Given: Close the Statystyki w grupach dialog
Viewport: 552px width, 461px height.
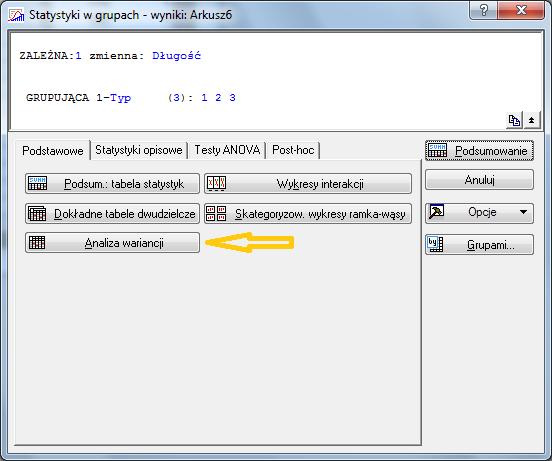Looking at the screenshot, I should [x=521, y=10].
